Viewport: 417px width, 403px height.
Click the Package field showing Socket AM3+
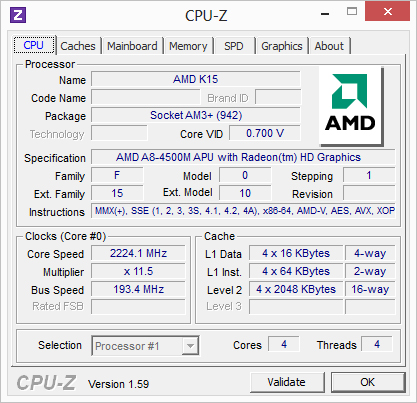coord(196,115)
